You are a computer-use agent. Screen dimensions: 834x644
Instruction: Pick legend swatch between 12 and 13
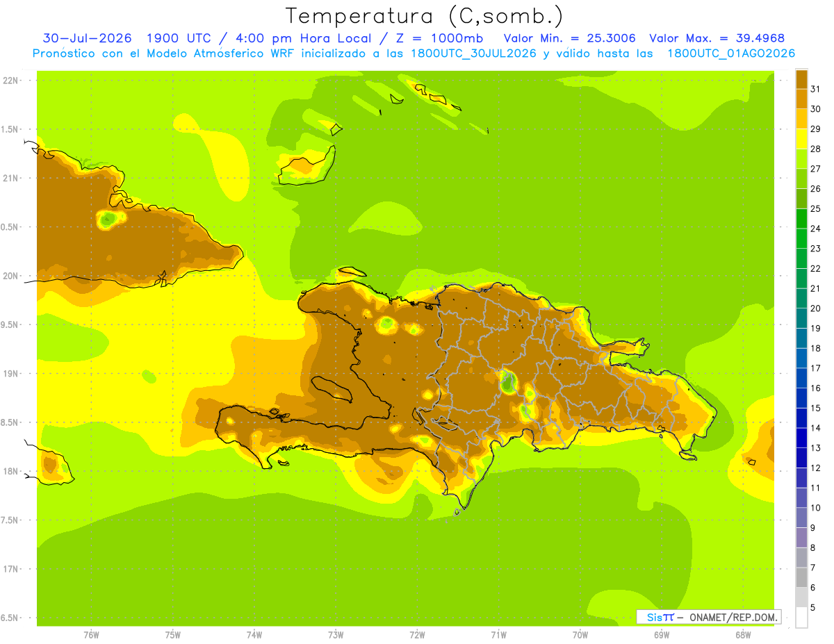point(801,458)
